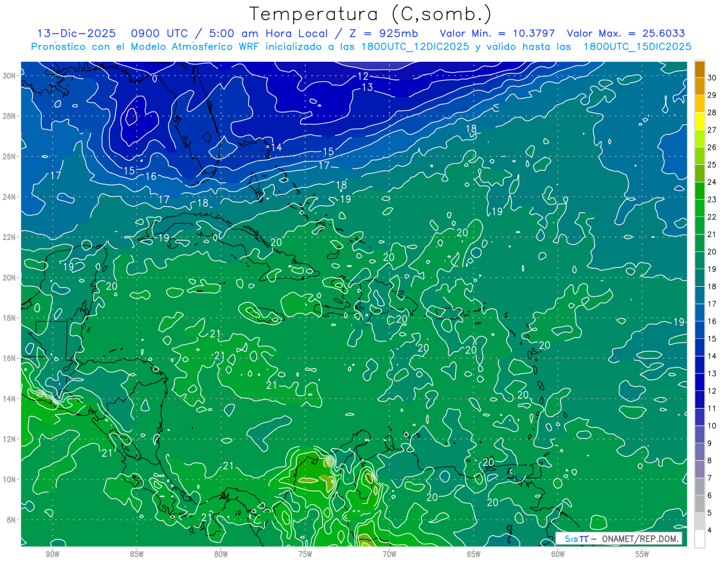728x562 pixels.
Task: Click the purple colorbar swatch between 7 and 8
Action: coord(699,469)
